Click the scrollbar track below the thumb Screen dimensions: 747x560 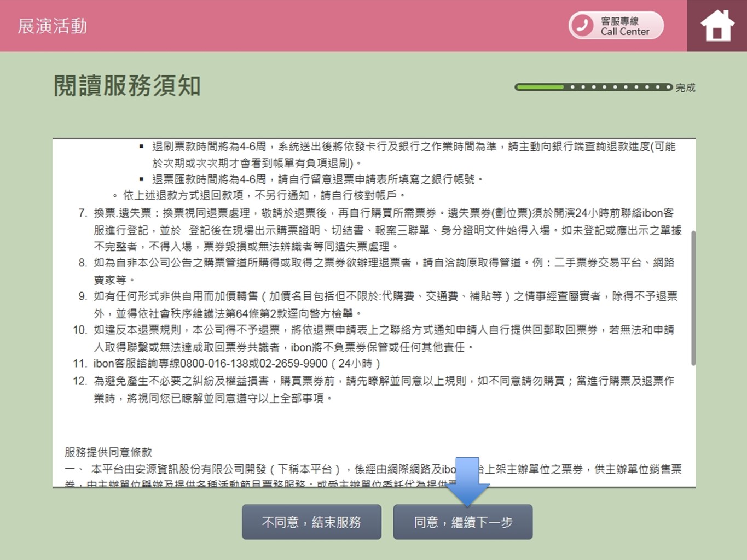coord(693,425)
